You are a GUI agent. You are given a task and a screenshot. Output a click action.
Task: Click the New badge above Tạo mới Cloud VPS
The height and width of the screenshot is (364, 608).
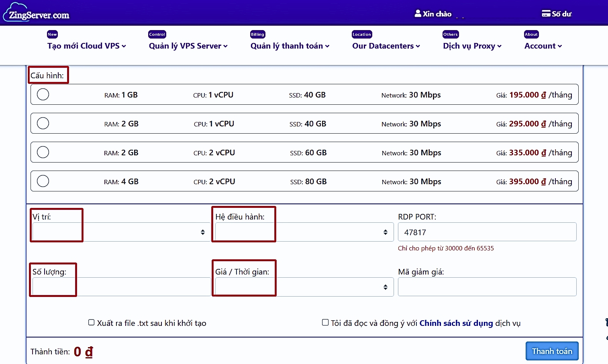52,34
